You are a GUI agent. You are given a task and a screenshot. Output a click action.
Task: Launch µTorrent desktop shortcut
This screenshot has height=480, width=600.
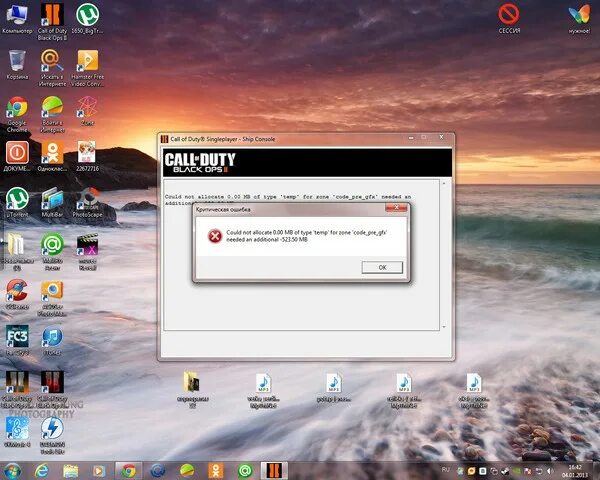(17, 202)
